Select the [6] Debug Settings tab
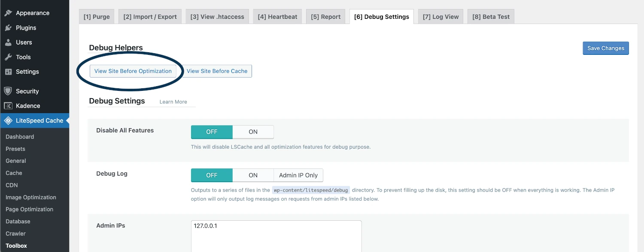 382,17
